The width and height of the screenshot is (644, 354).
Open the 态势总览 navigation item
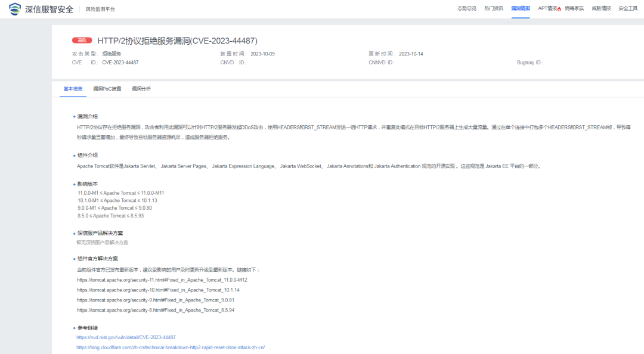(467, 8)
